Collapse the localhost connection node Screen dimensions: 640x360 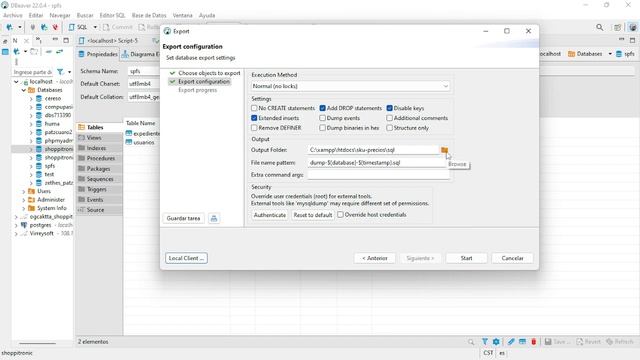pyautogui.click(x=16, y=82)
